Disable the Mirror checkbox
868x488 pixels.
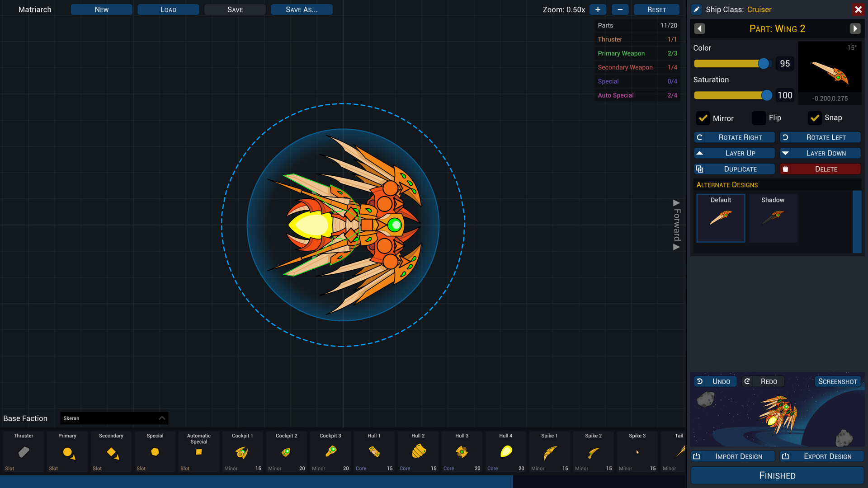(x=703, y=118)
